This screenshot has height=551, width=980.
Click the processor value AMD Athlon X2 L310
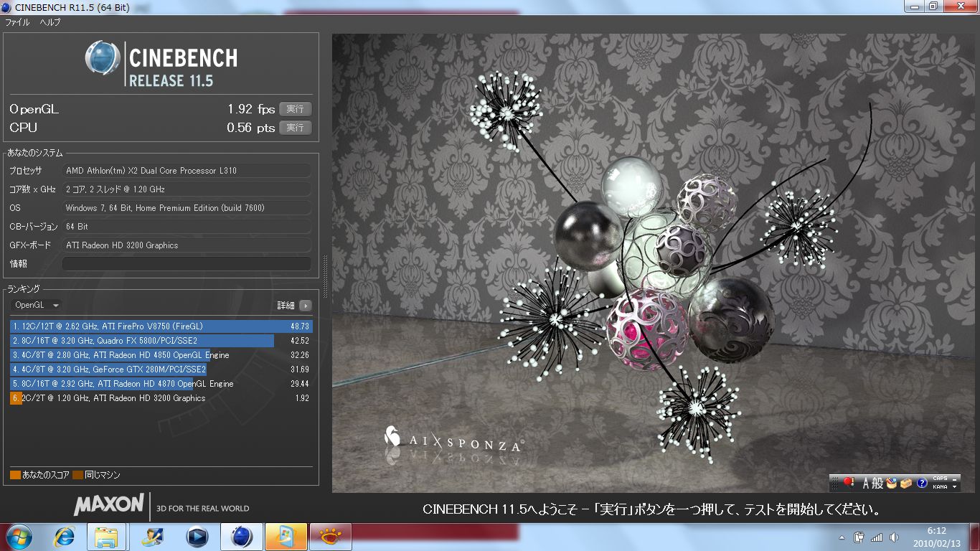187,171
